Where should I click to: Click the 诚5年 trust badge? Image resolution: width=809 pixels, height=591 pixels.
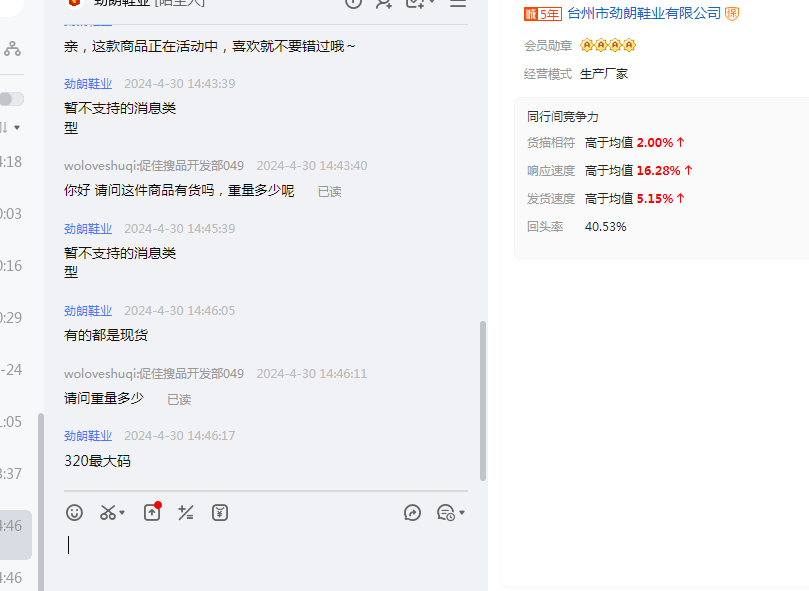[542, 14]
